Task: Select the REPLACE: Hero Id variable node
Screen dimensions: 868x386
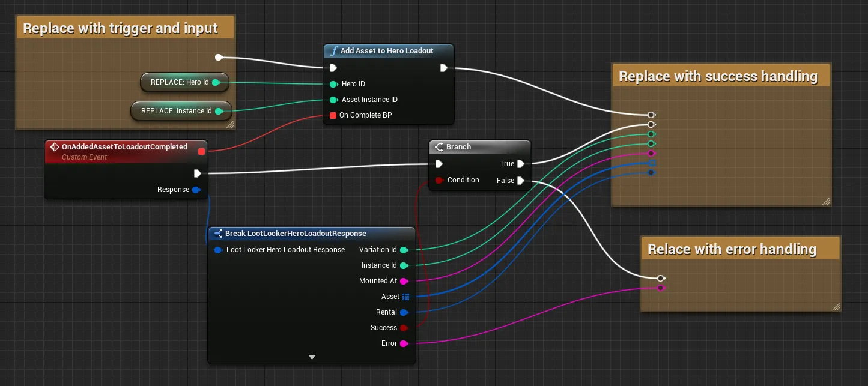Action: 184,82
